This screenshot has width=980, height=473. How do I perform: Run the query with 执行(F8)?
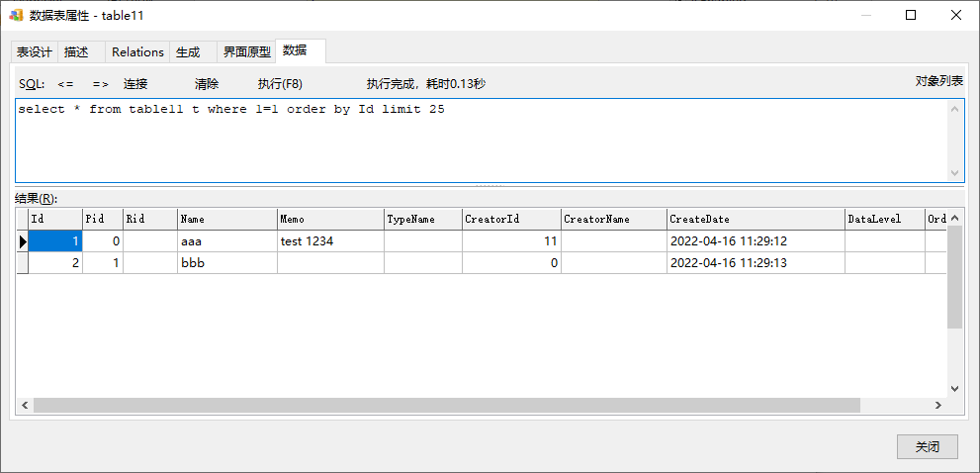coord(280,84)
